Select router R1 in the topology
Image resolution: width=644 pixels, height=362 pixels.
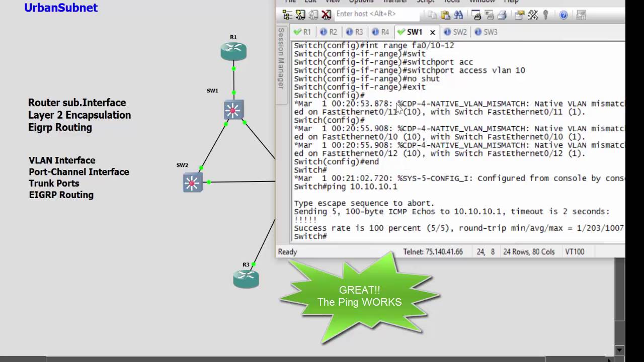tap(233, 51)
